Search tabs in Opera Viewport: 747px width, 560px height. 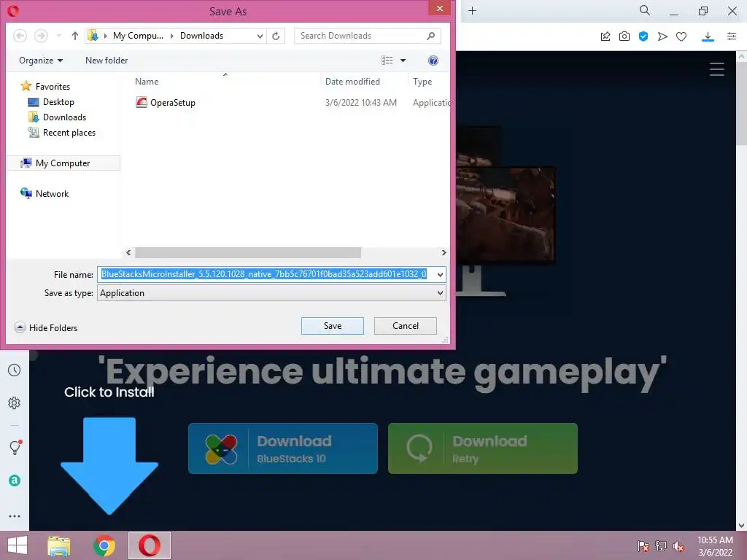click(x=645, y=10)
